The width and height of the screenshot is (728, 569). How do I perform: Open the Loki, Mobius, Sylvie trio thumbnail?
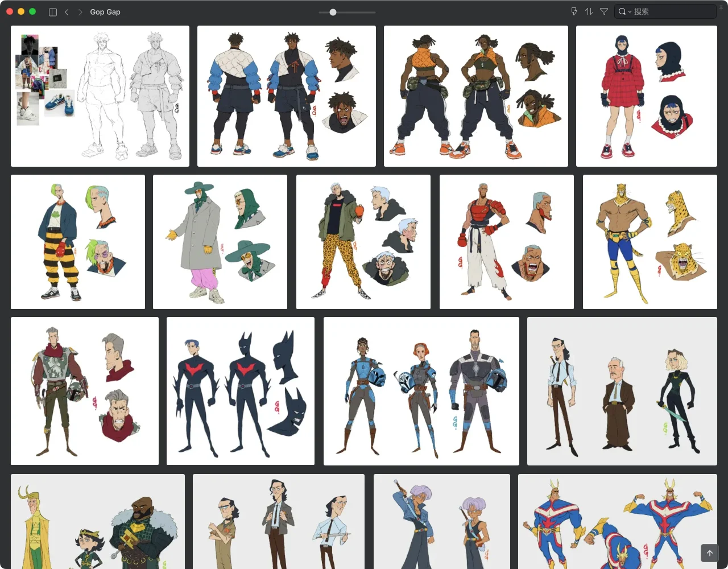click(x=622, y=391)
